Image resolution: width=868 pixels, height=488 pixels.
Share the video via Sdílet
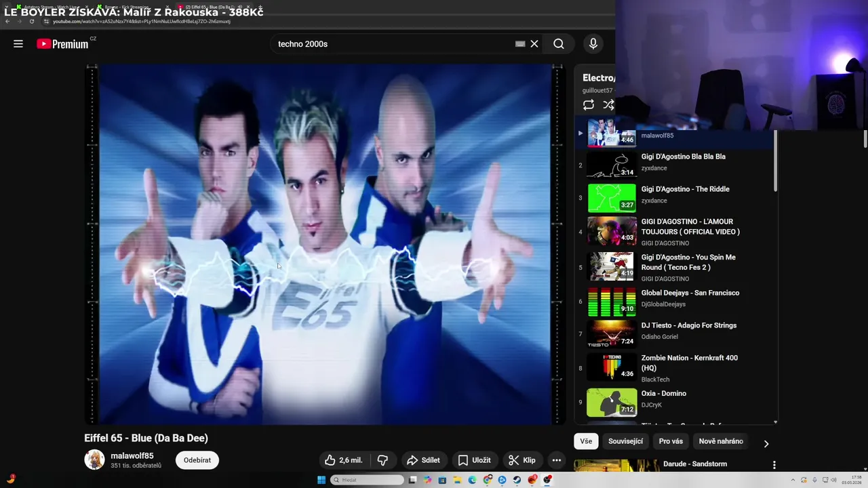[423, 460]
